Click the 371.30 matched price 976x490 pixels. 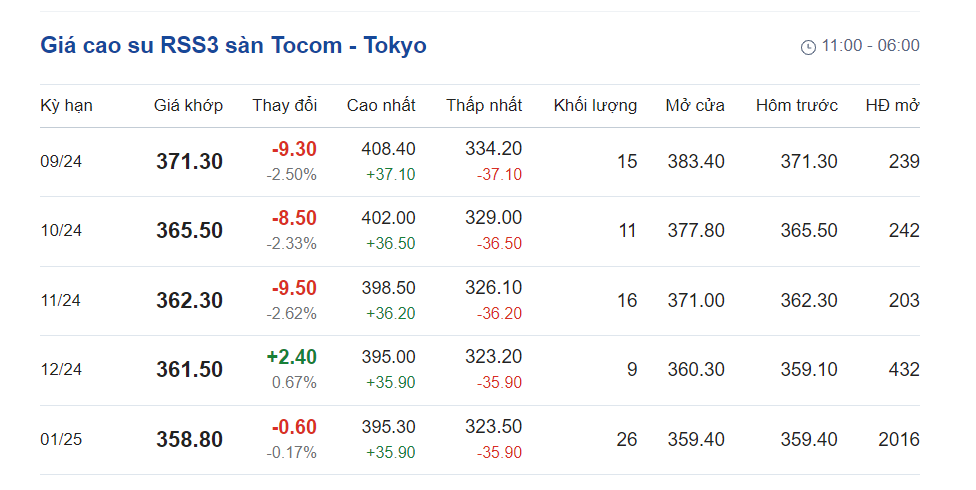pos(189,162)
